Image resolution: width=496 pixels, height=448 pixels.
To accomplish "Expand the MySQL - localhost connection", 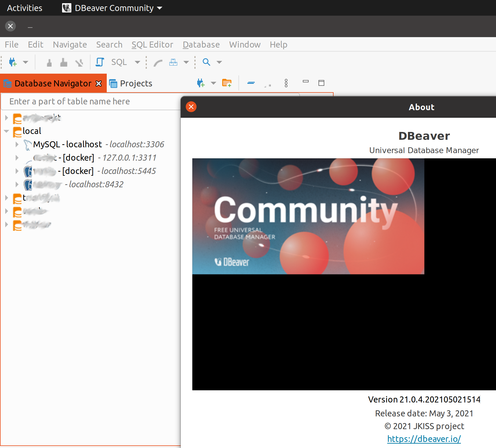I will (17, 144).
